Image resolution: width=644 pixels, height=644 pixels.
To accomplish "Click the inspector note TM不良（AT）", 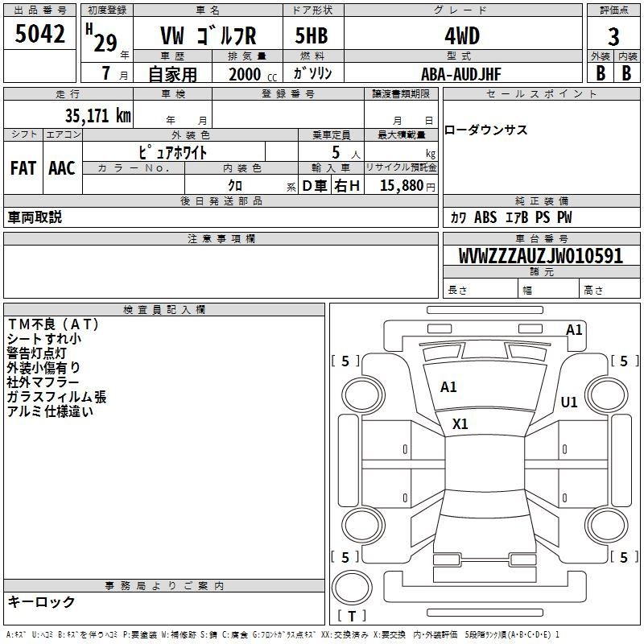I will pos(53,324).
